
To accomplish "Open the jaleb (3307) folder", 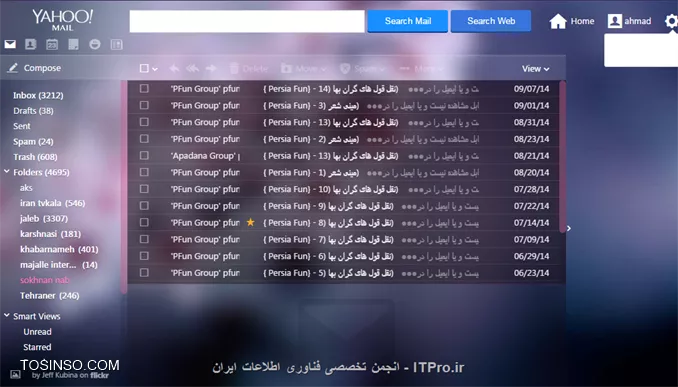I will tap(44, 218).
